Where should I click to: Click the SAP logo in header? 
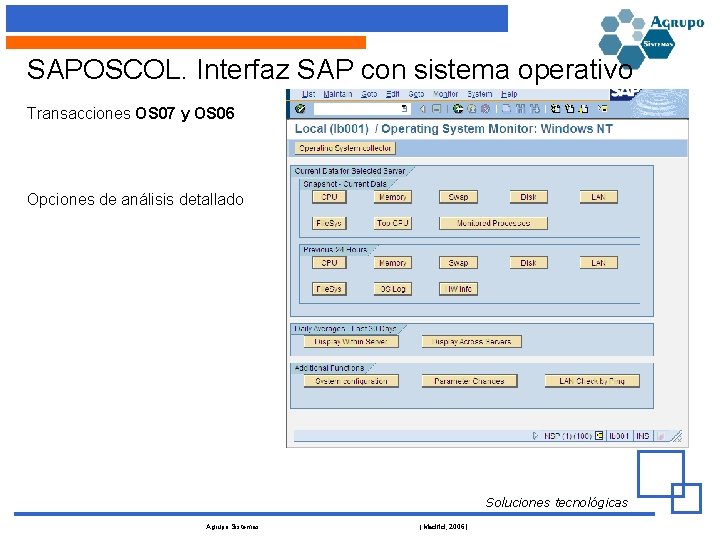pyautogui.click(x=625, y=93)
